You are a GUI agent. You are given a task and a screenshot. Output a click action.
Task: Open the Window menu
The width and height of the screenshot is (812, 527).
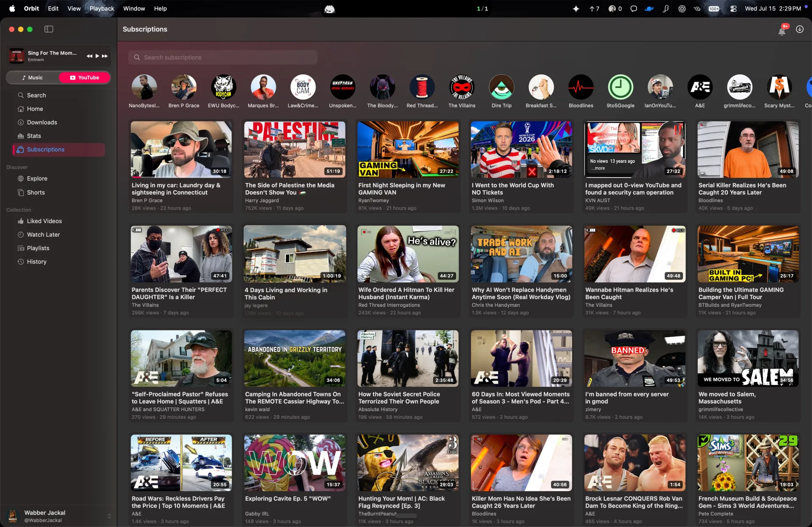point(134,8)
